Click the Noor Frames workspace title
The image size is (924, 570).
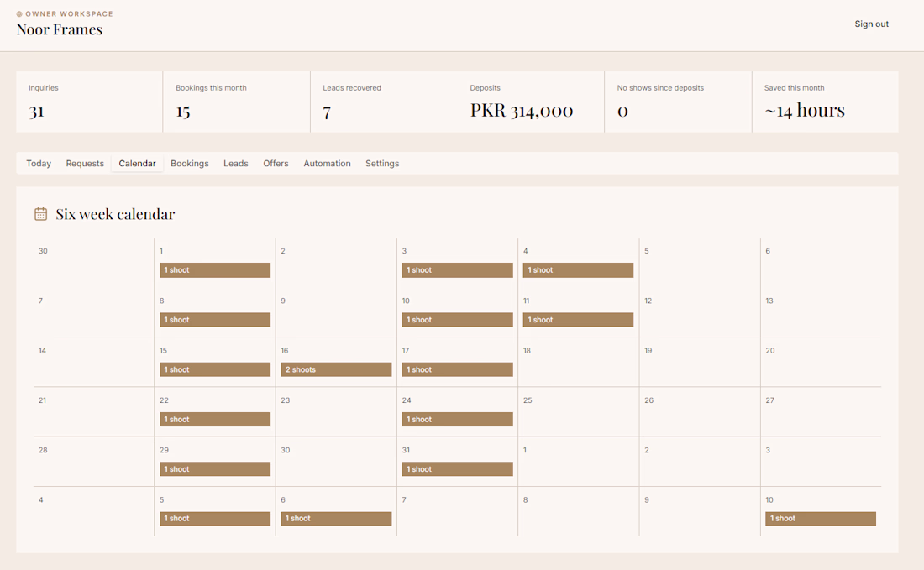[x=60, y=29]
